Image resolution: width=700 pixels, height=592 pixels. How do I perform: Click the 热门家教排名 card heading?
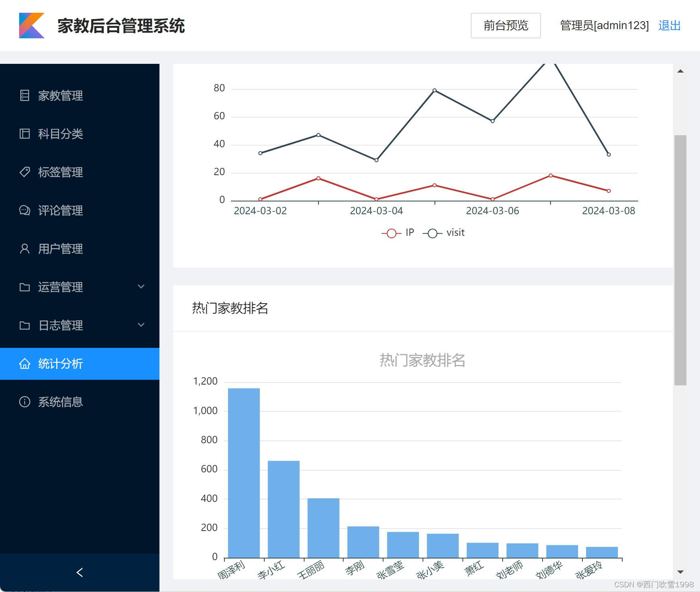tap(230, 308)
